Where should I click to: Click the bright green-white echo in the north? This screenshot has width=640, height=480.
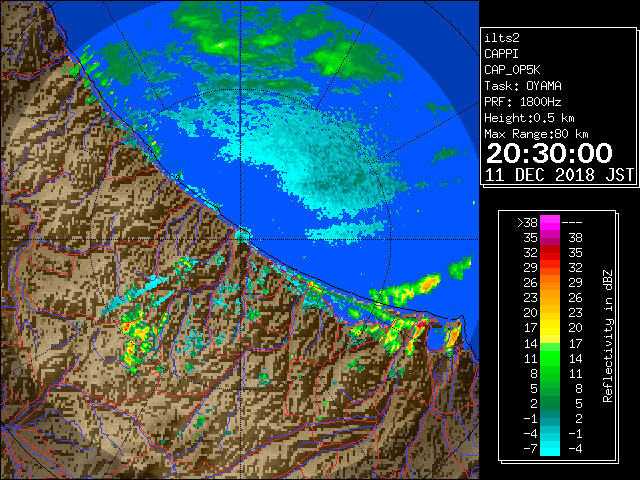[x=221, y=45]
